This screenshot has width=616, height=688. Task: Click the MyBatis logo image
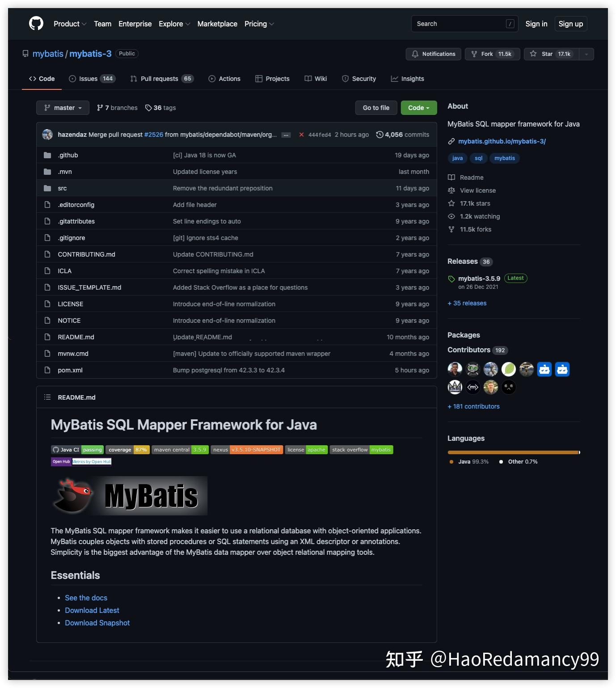point(129,495)
